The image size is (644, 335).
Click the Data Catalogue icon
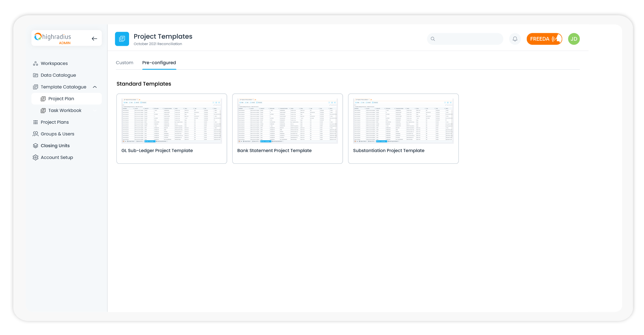pyautogui.click(x=36, y=75)
